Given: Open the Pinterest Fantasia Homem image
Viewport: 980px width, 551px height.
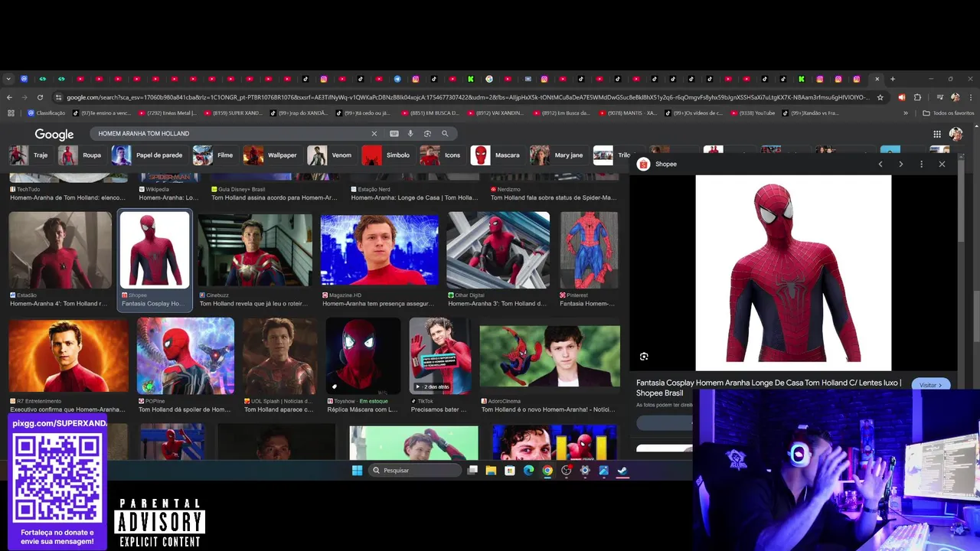Looking at the screenshot, I should [x=589, y=250].
